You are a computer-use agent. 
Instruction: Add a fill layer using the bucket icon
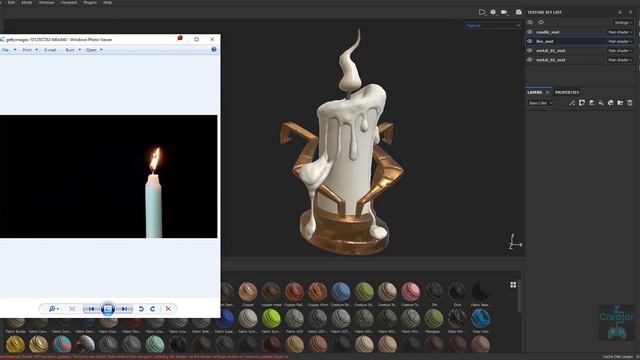pyautogui.click(x=601, y=103)
